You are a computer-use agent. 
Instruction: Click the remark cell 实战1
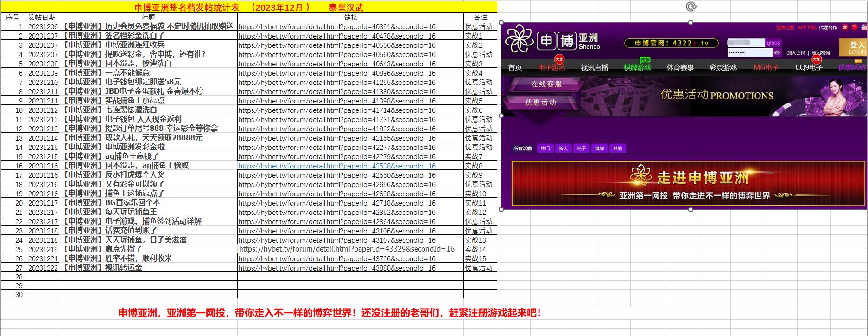point(481,36)
